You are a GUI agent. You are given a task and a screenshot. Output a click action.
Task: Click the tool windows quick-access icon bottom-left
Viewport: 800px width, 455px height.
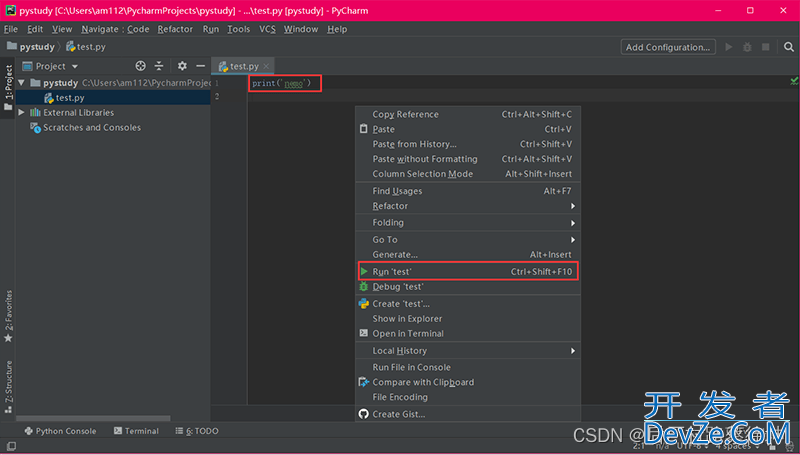(11, 446)
